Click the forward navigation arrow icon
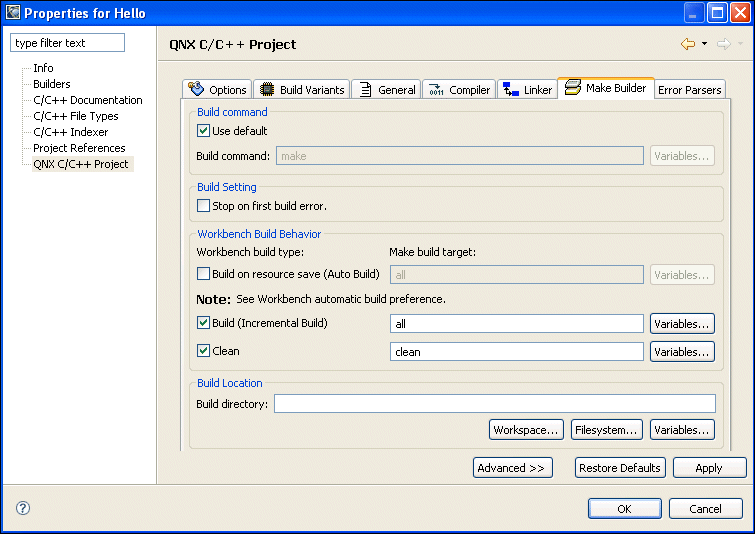The image size is (755, 534). tap(724, 44)
